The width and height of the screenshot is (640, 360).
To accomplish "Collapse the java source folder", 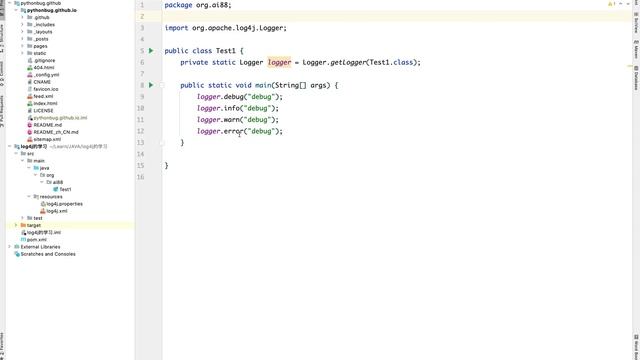I will pos(29,168).
